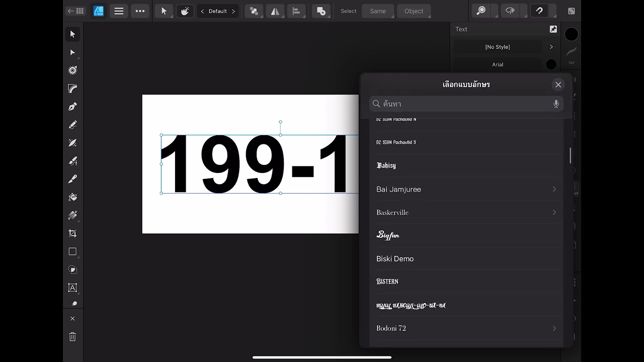Open the 0pt stroke width control
Screen dimensions: 644x362
[x=572, y=54]
